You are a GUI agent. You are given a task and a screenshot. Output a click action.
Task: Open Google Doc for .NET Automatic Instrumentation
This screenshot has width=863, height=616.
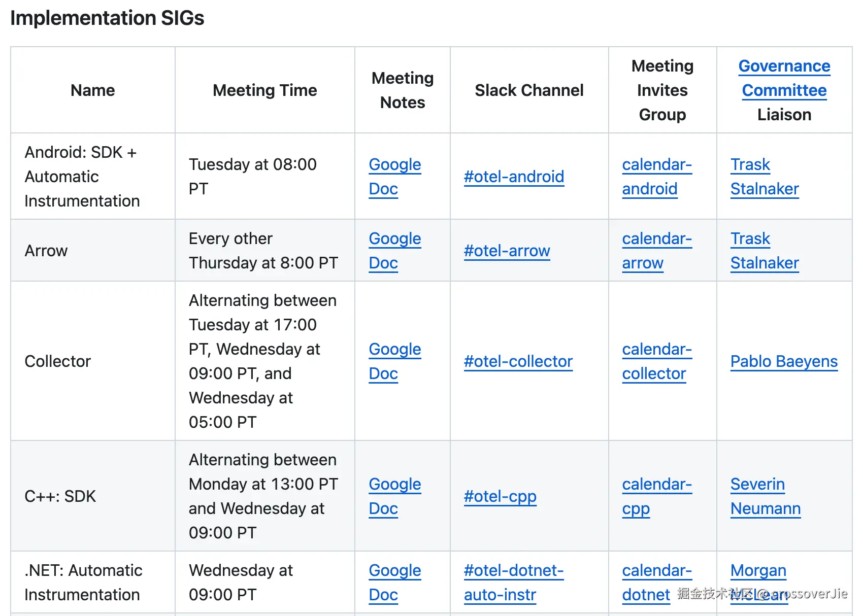(394, 571)
